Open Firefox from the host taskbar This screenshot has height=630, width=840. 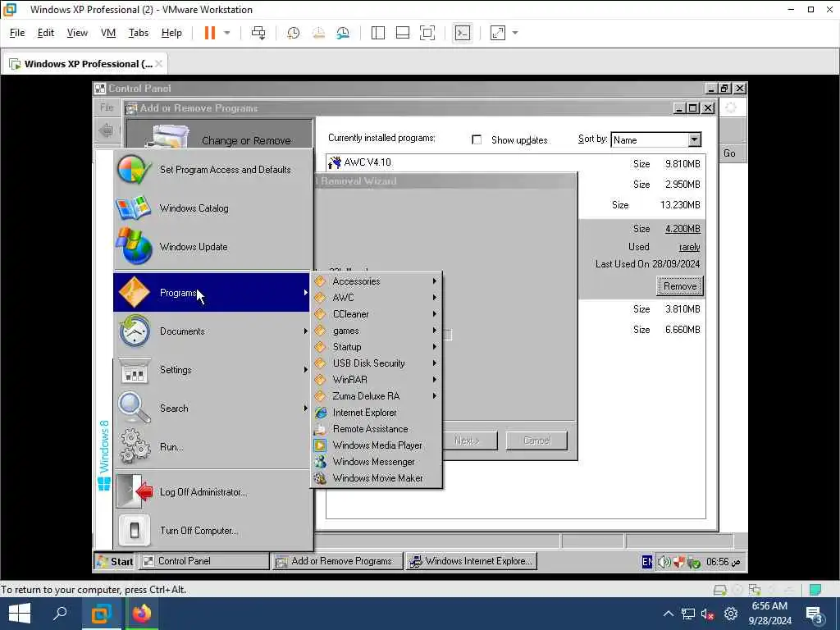pos(142,614)
